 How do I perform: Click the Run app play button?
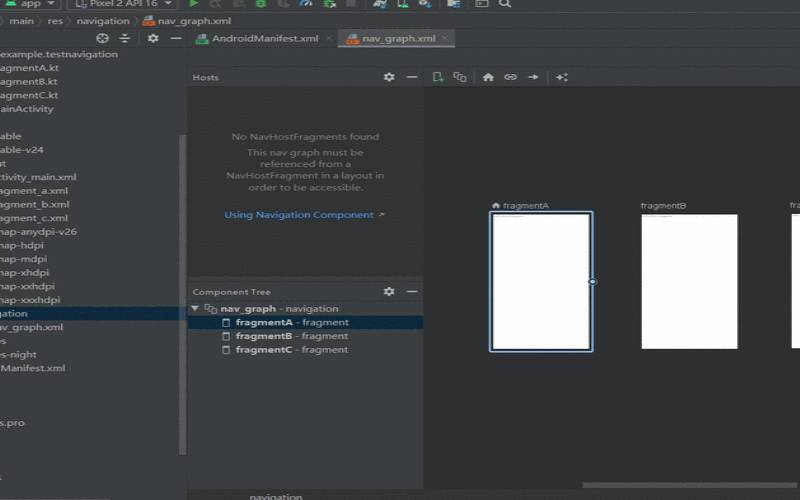pos(194,4)
